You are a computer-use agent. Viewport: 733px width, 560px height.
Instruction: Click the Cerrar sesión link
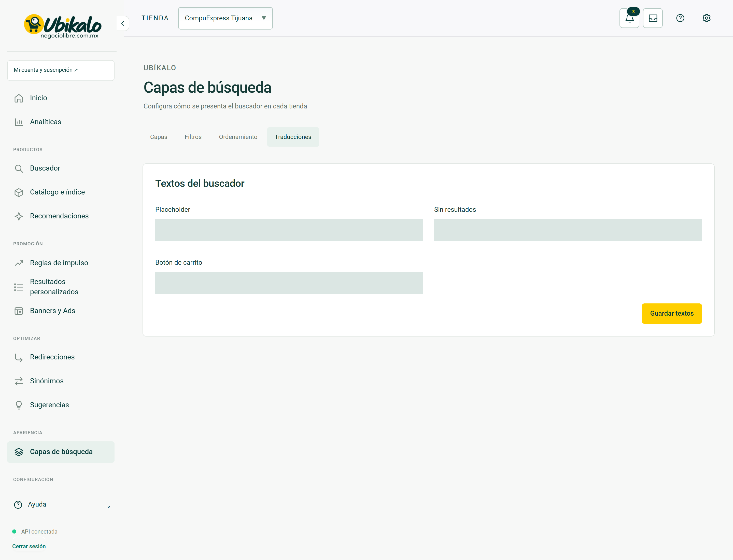coord(29,546)
